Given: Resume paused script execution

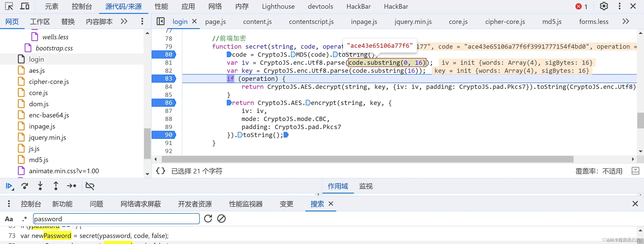Looking at the screenshot, I should [9, 186].
